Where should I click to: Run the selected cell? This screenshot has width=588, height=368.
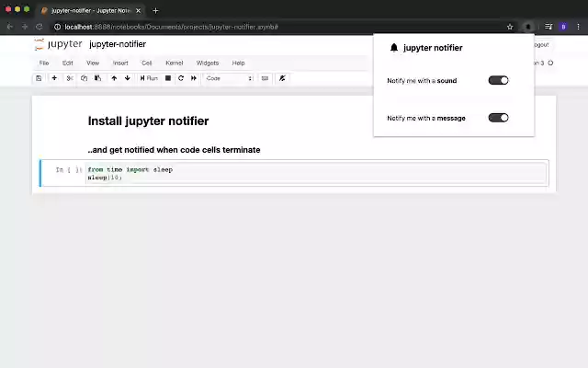[149, 78]
